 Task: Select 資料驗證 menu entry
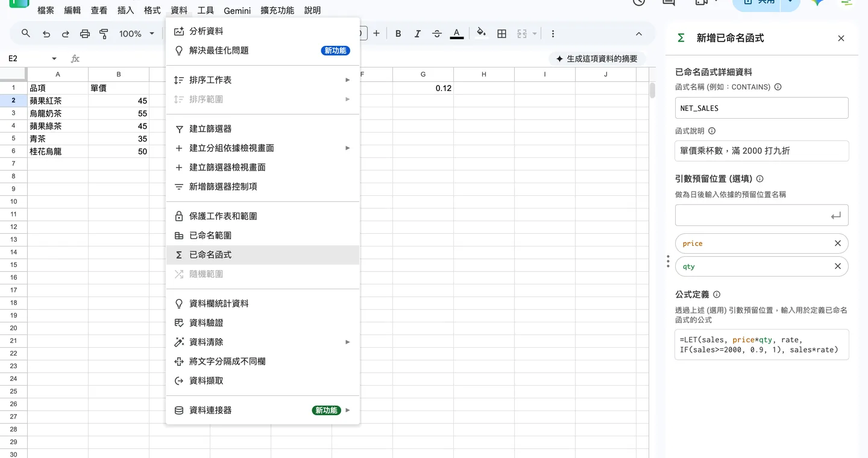tap(263, 323)
